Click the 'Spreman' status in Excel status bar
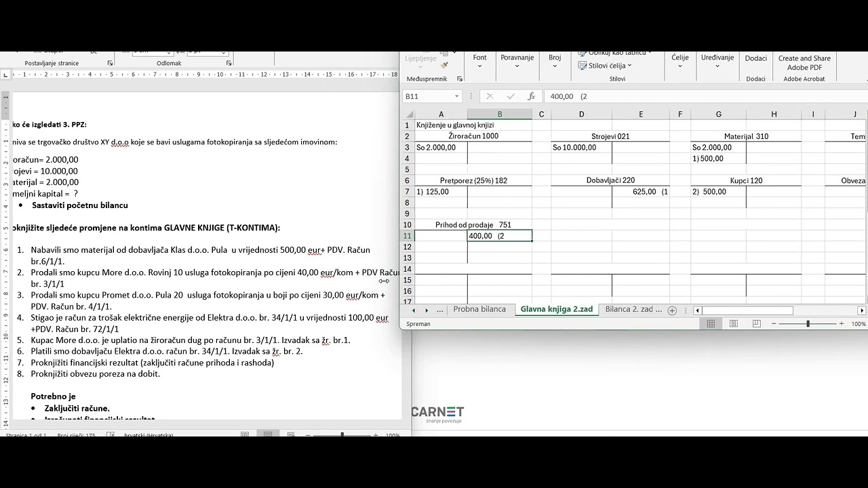 [418, 324]
